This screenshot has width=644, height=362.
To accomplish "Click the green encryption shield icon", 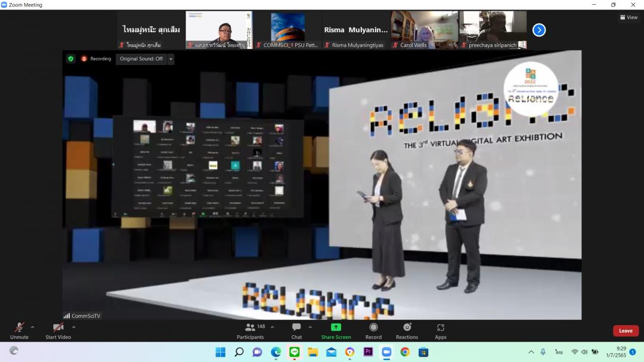I will (x=71, y=59).
